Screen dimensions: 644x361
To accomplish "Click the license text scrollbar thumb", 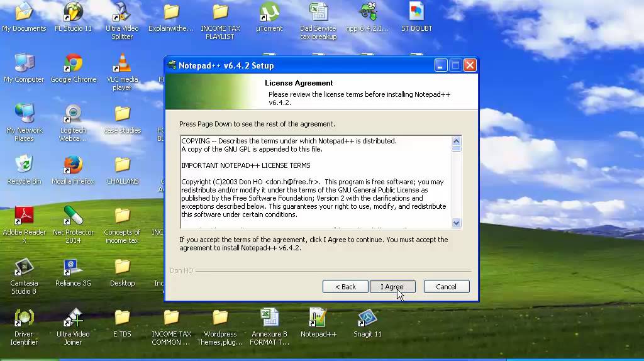I will point(456,148).
